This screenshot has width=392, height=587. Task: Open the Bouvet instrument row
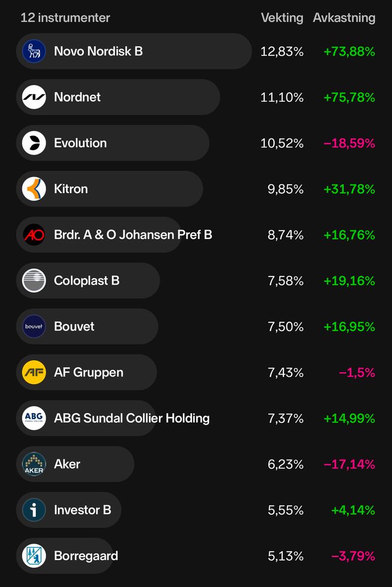click(x=196, y=326)
